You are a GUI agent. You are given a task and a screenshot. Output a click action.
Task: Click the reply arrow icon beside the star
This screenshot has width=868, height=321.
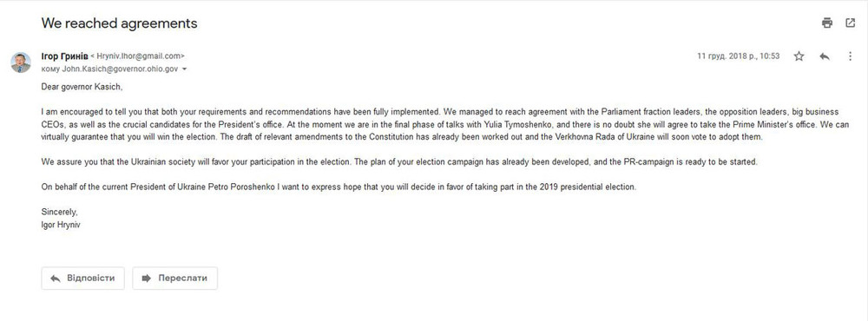point(825,56)
